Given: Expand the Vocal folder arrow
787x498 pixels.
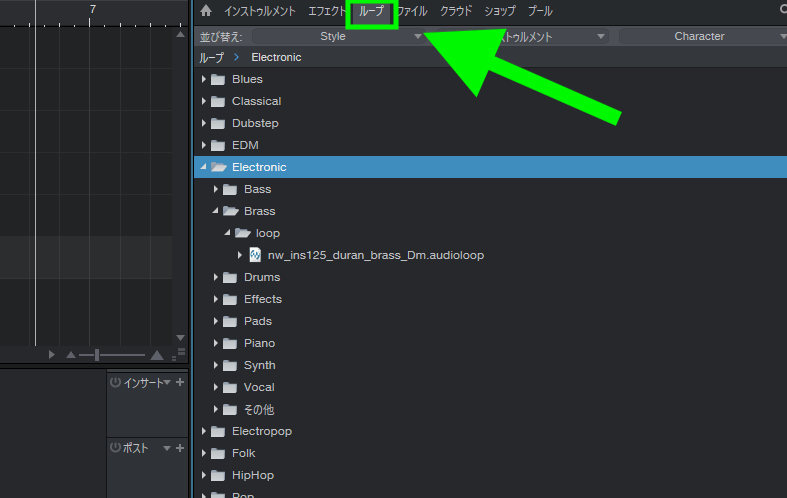Looking at the screenshot, I should [x=215, y=387].
